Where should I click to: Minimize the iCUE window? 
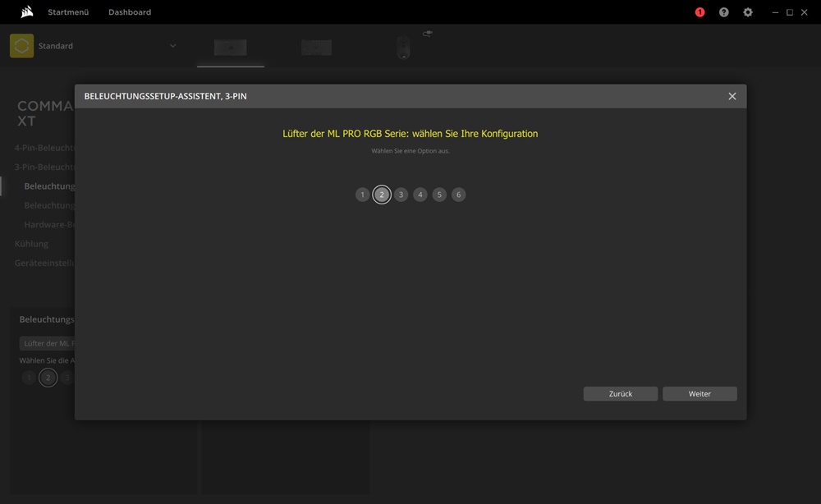tap(775, 12)
